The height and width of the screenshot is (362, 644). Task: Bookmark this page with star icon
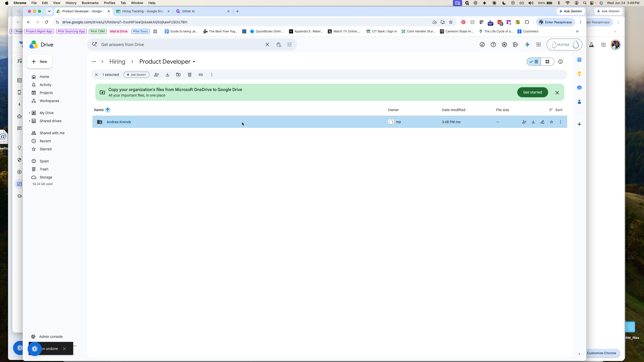451,22
